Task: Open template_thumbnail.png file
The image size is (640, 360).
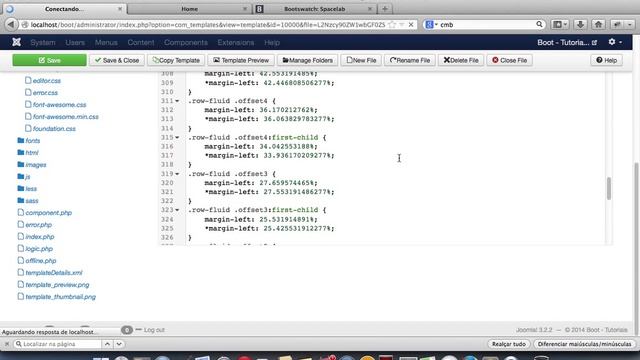Action: point(56,297)
